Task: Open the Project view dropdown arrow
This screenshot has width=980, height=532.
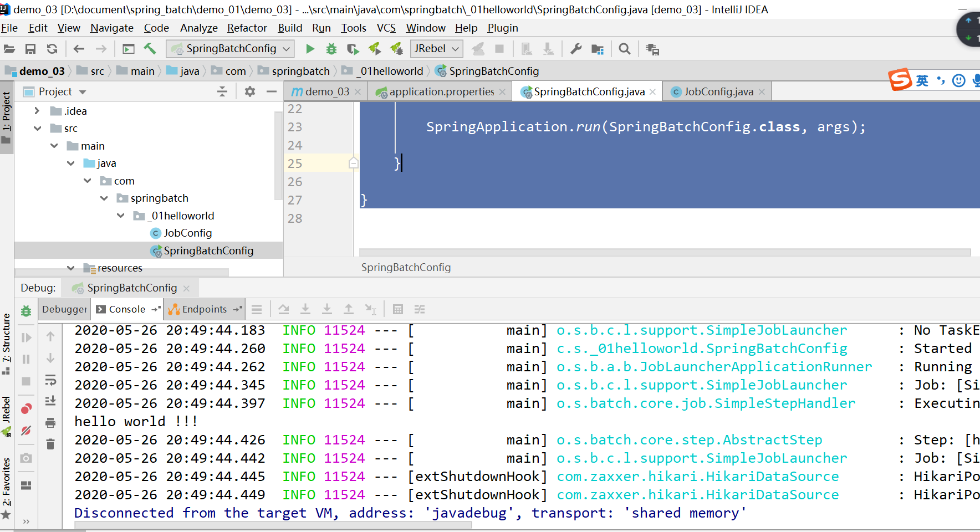Action: coord(83,92)
